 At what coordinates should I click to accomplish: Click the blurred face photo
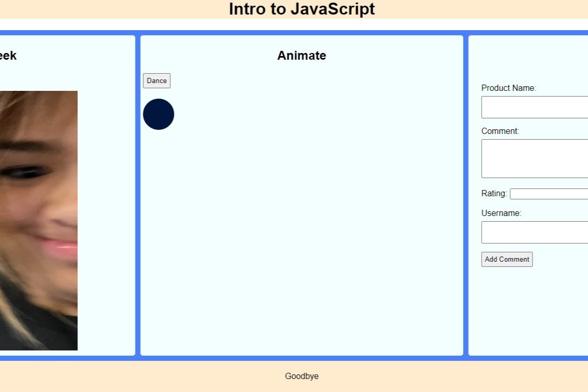[x=38, y=221]
